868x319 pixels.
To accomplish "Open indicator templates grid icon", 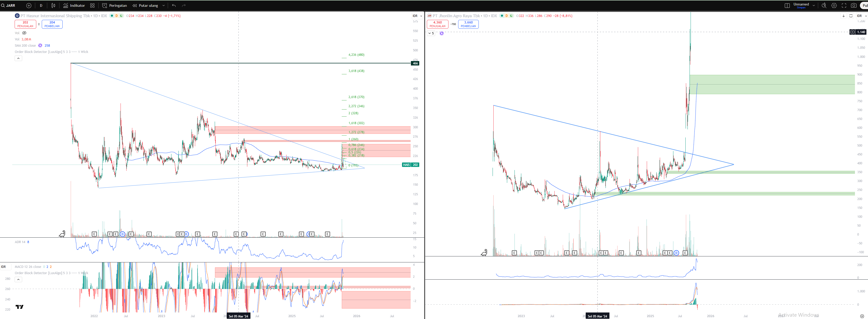I will click(92, 5).
